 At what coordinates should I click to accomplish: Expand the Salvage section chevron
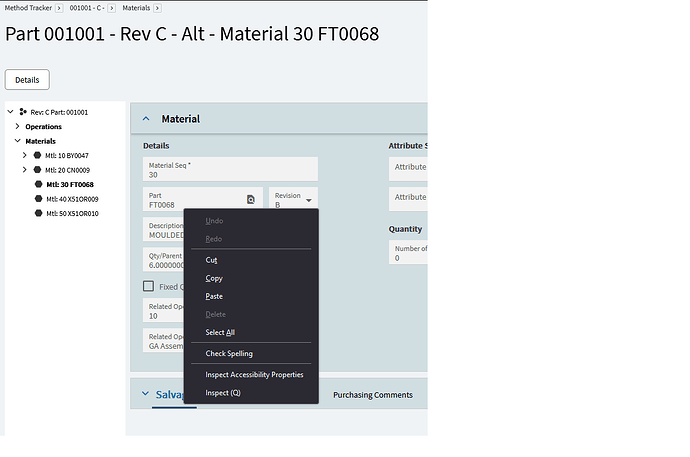pyautogui.click(x=145, y=394)
